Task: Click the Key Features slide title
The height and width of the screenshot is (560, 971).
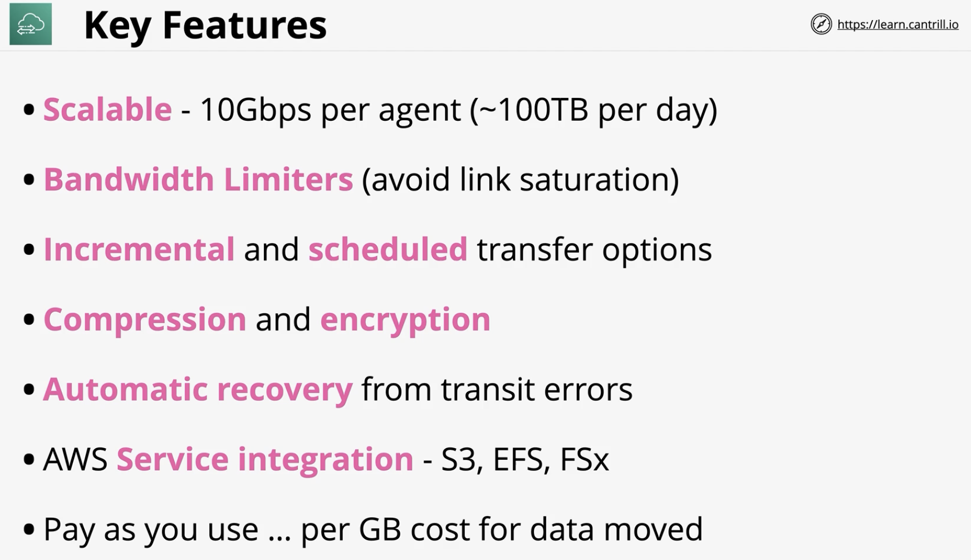Action: 205,26
